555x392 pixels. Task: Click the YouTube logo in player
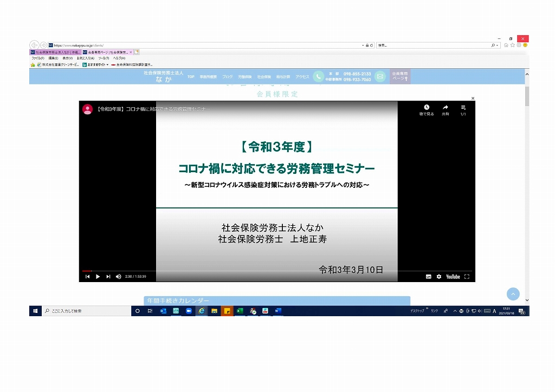pos(453,277)
